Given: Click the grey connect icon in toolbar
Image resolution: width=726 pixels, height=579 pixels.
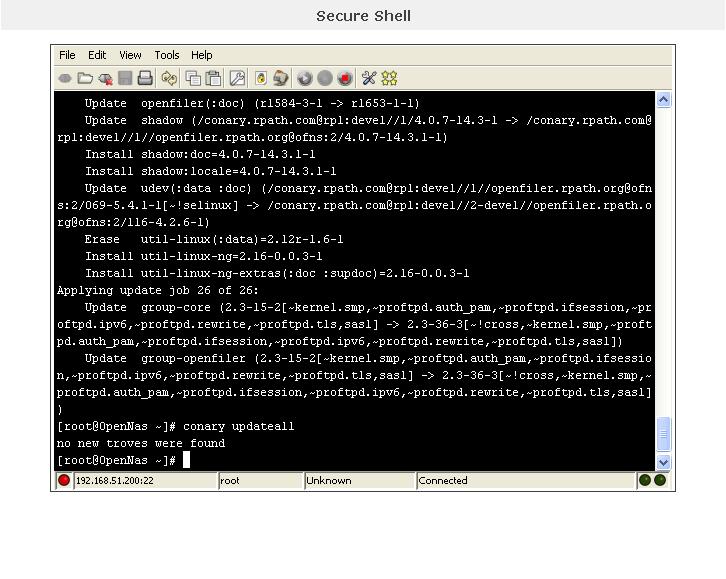Looking at the screenshot, I should (65, 79).
